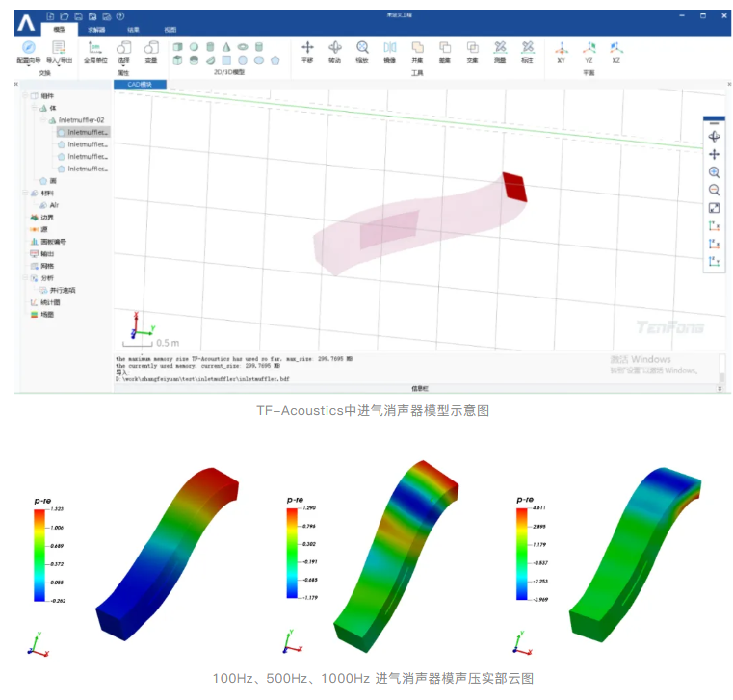
Task: Click the CAD模块 viewport tab
Action: tap(141, 85)
